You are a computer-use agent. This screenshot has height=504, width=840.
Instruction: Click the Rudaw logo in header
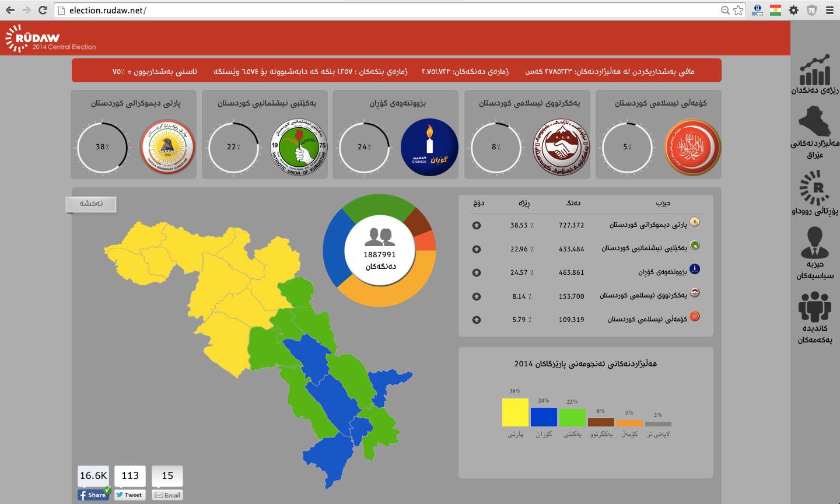point(50,39)
